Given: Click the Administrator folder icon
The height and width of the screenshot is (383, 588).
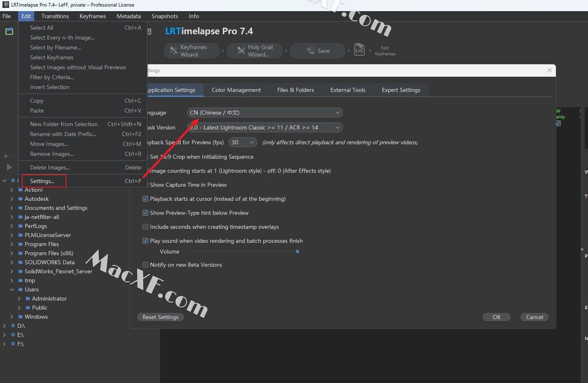Looking at the screenshot, I should pyautogui.click(x=28, y=298).
